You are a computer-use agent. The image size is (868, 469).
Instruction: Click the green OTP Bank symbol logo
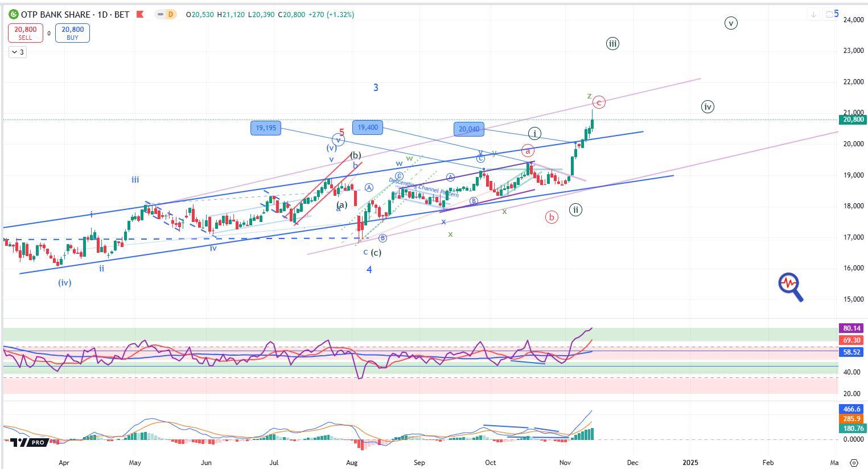[x=13, y=14]
